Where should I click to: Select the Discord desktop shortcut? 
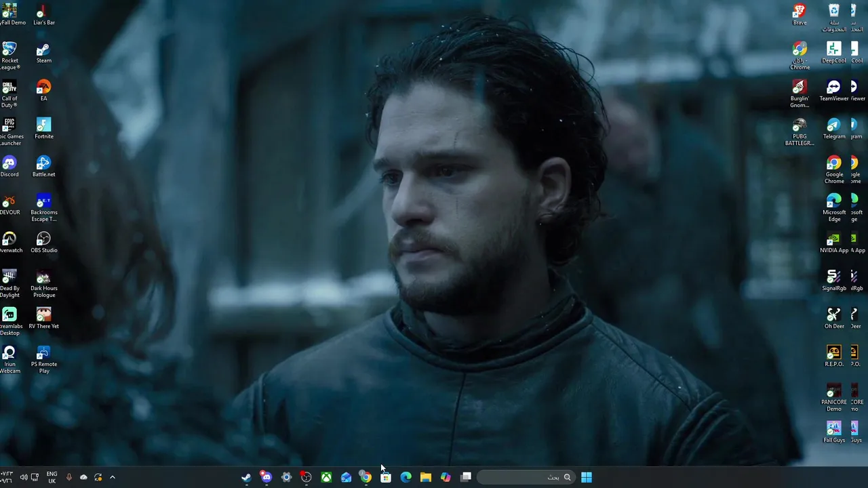pyautogui.click(x=9, y=167)
